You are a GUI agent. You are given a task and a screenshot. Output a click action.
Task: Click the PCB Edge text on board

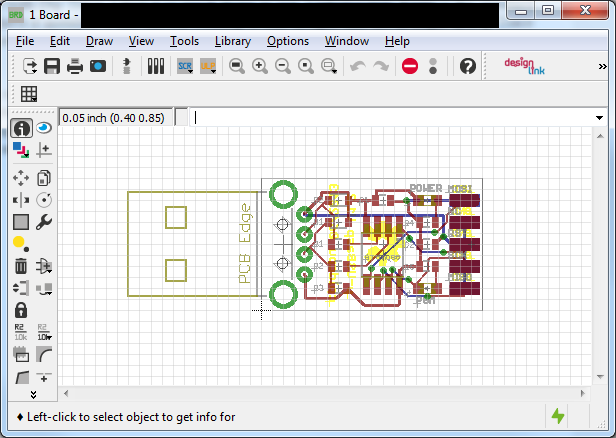click(245, 243)
